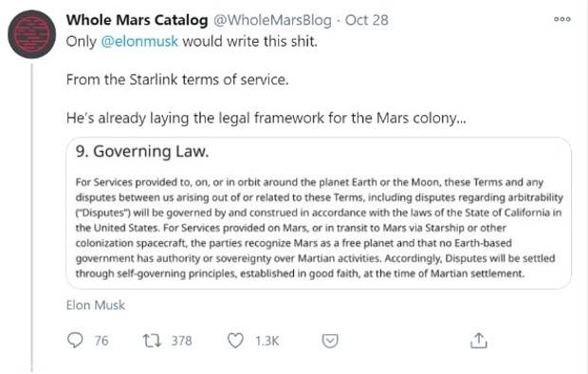The height and width of the screenshot is (374, 588).
Task: Open the share upload arrow icon
Action: (479, 340)
